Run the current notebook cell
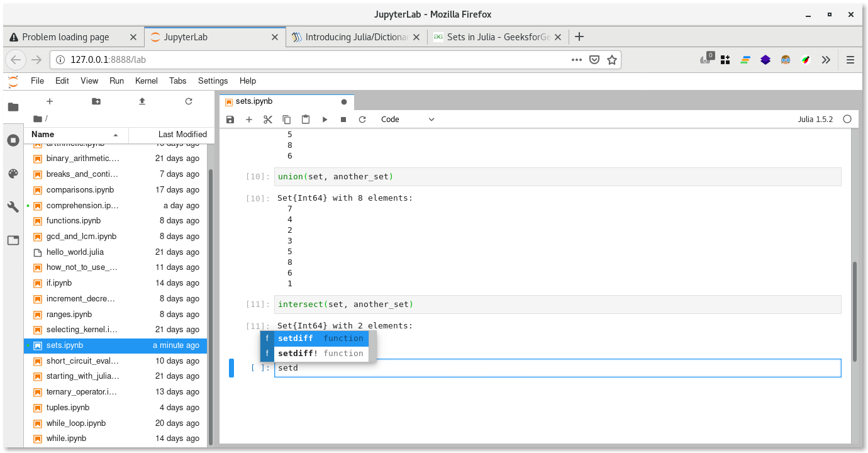868x453 pixels. click(x=325, y=119)
